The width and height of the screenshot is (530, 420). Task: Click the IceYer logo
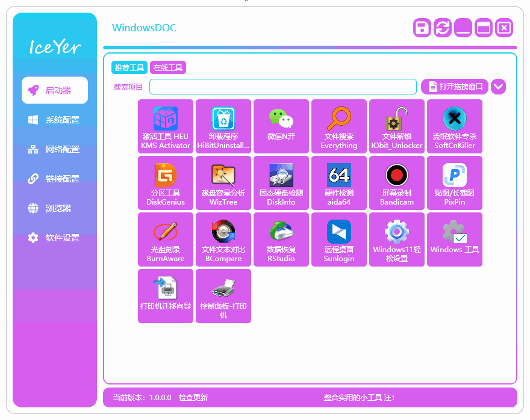pos(55,46)
